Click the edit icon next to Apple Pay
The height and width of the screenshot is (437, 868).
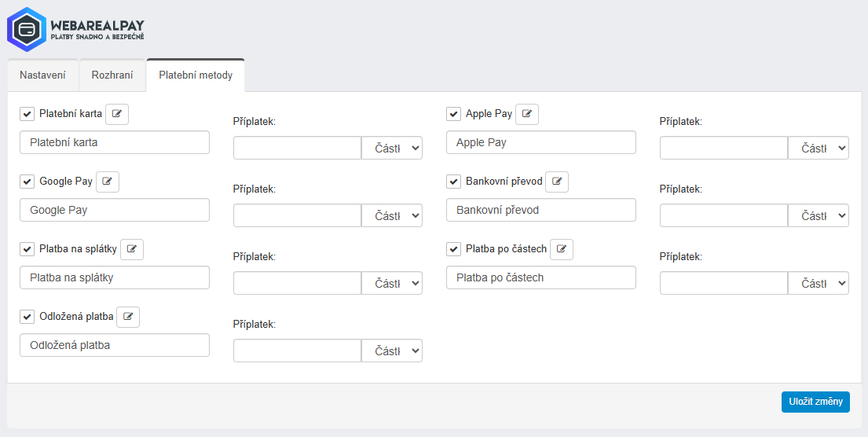[527, 114]
